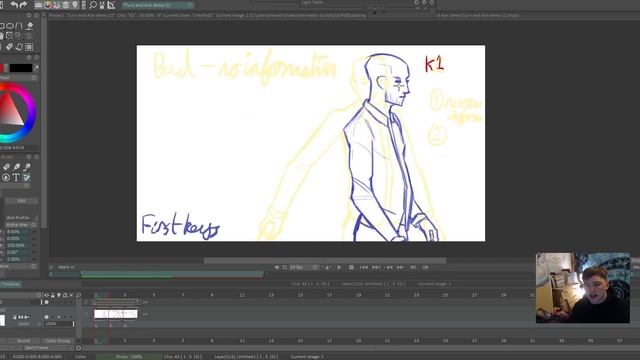Image resolution: width=640 pixels, height=360 pixels.
Task: Open the Alpha Max mode dropdown
Action: coord(21,225)
